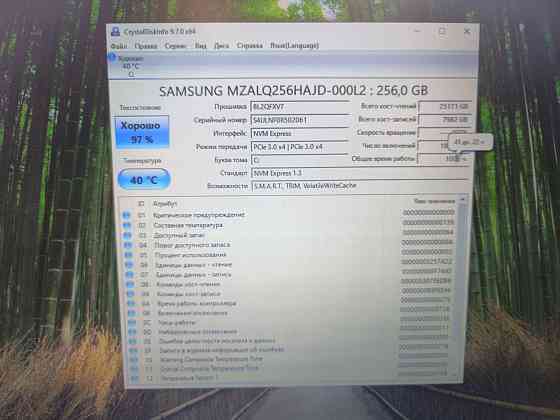Click the status circle for attribute 07
Screen dimensions: 560x420
pos(130,275)
